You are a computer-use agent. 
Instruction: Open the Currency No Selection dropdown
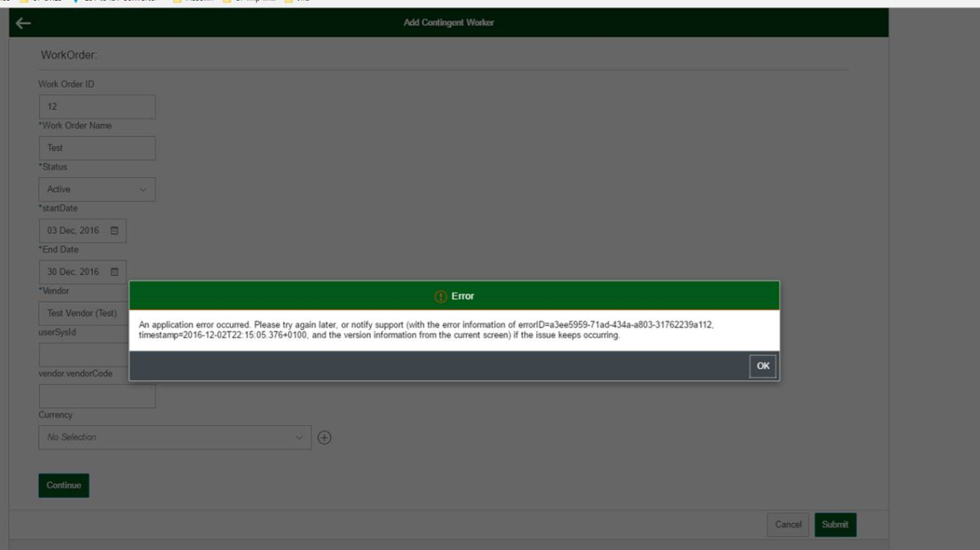click(x=175, y=437)
